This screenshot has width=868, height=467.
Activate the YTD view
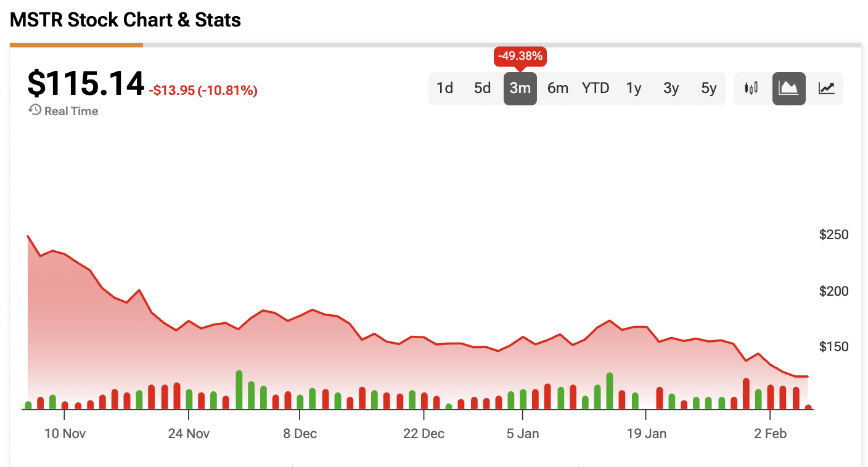pos(595,88)
